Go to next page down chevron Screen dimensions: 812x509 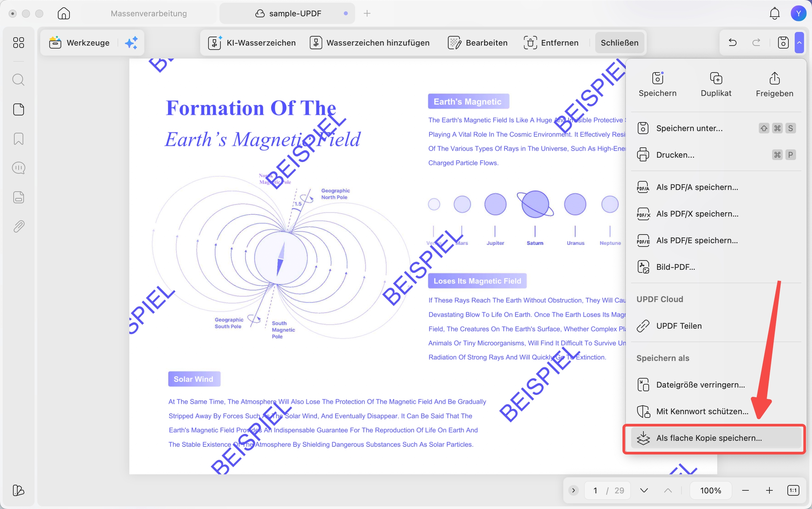click(644, 490)
